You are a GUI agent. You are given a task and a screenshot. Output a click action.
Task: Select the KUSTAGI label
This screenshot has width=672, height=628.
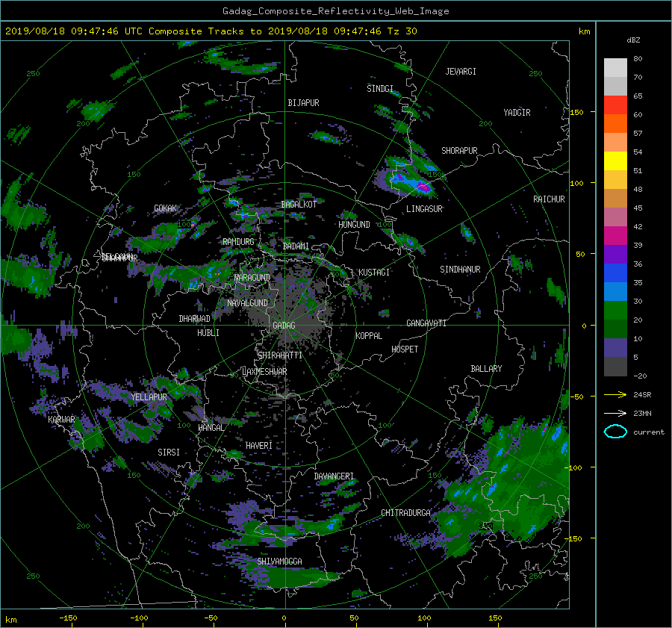pos(374,273)
